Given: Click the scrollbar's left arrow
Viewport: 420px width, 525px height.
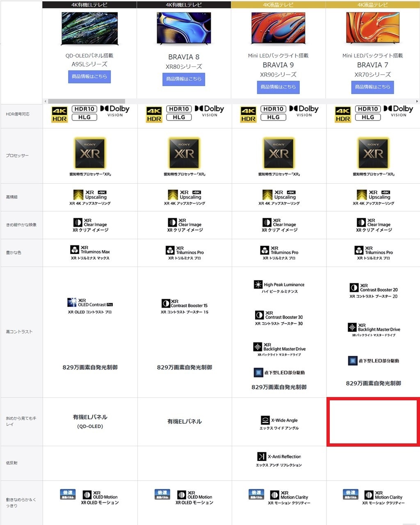Looking at the screenshot, I should 45,101.
